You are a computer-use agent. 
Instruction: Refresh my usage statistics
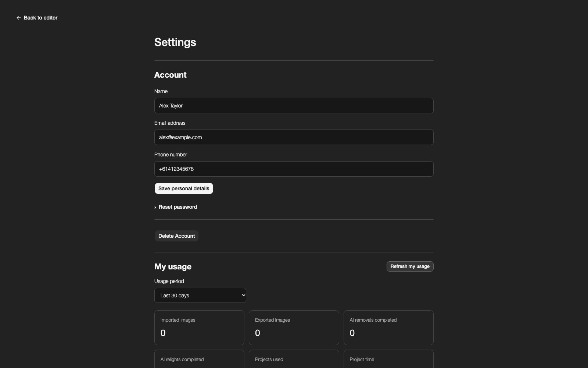(x=410, y=266)
